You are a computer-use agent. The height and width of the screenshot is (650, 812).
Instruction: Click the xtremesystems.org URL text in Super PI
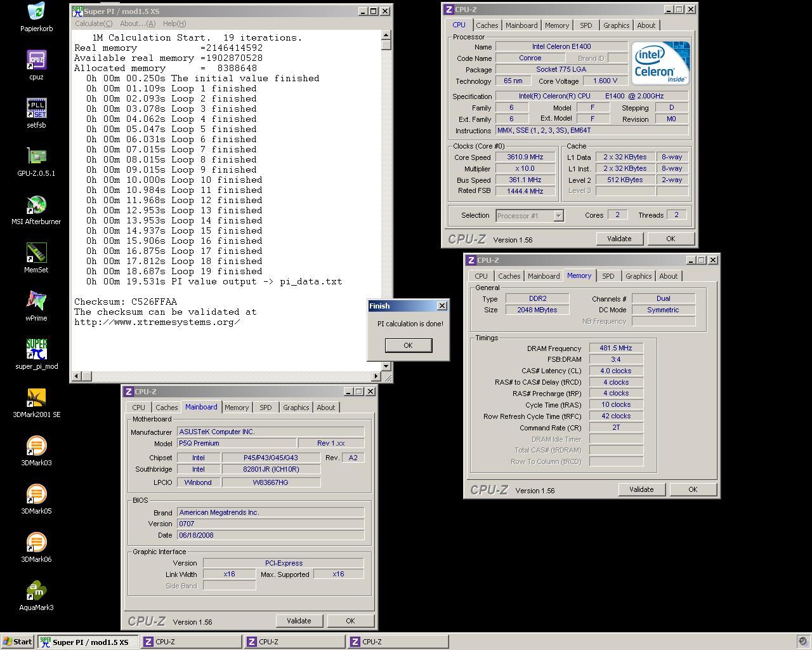point(157,322)
